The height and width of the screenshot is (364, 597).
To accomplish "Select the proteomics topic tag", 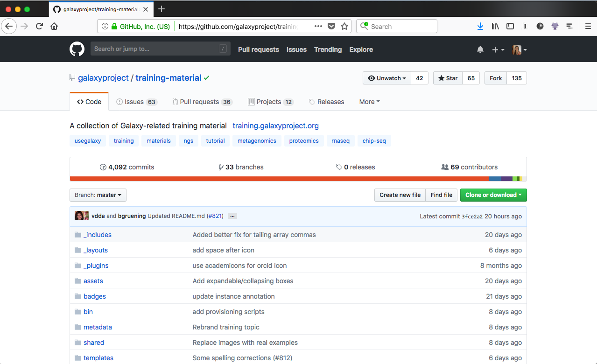I will tap(304, 140).
